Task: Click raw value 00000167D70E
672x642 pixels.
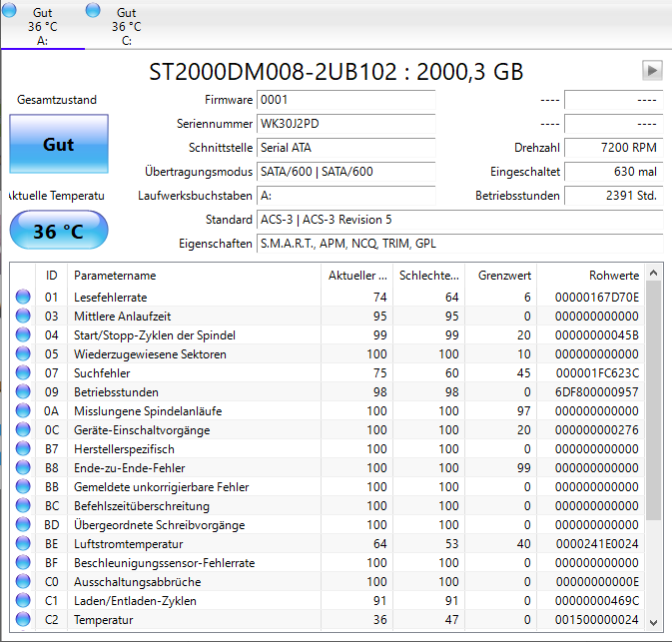Action: click(597, 297)
